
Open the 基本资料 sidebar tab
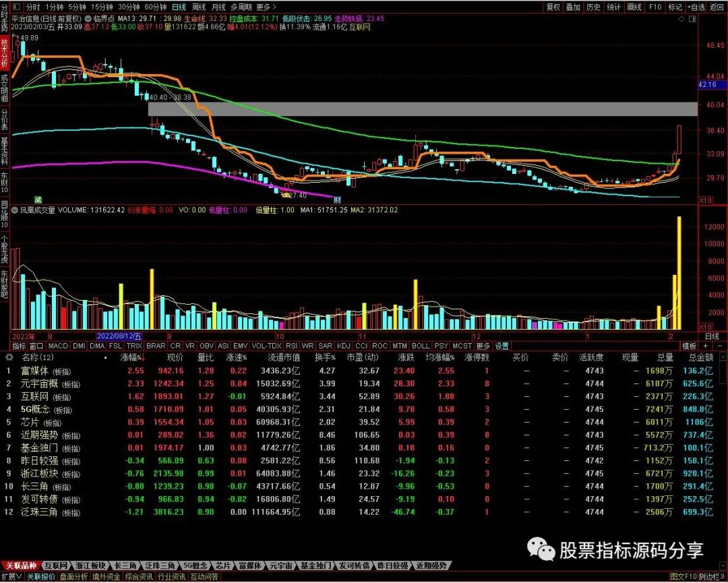point(4,151)
